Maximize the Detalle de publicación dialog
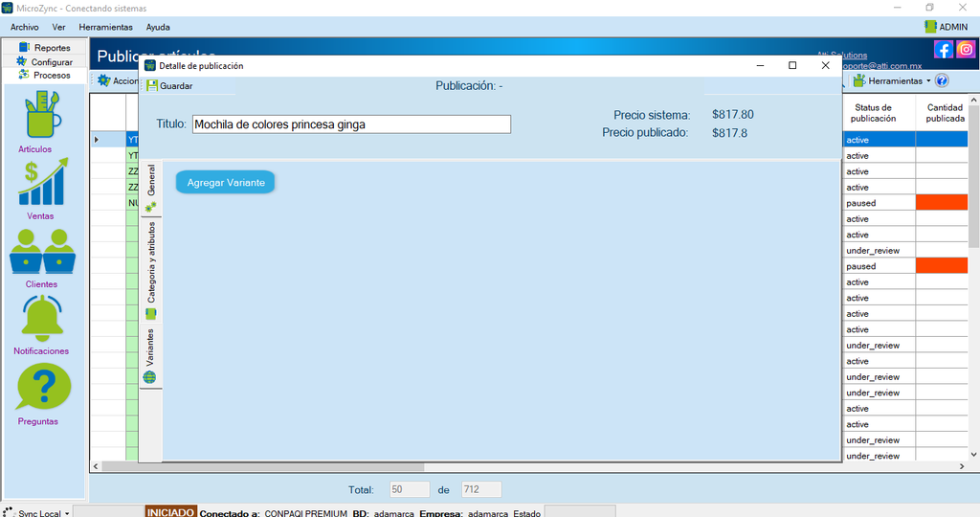 coord(792,65)
